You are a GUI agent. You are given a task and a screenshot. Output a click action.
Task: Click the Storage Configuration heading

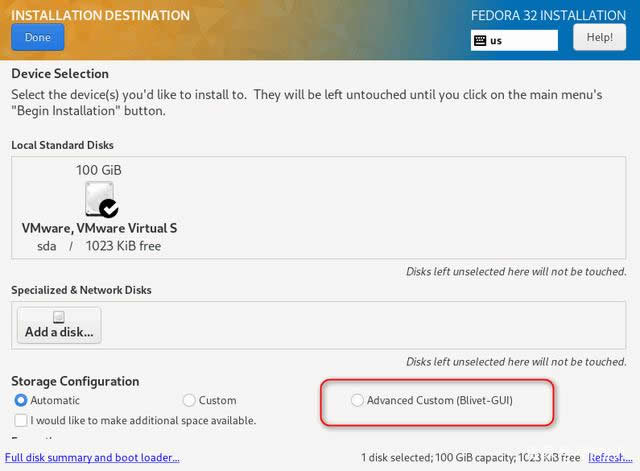tap(75, 381)
